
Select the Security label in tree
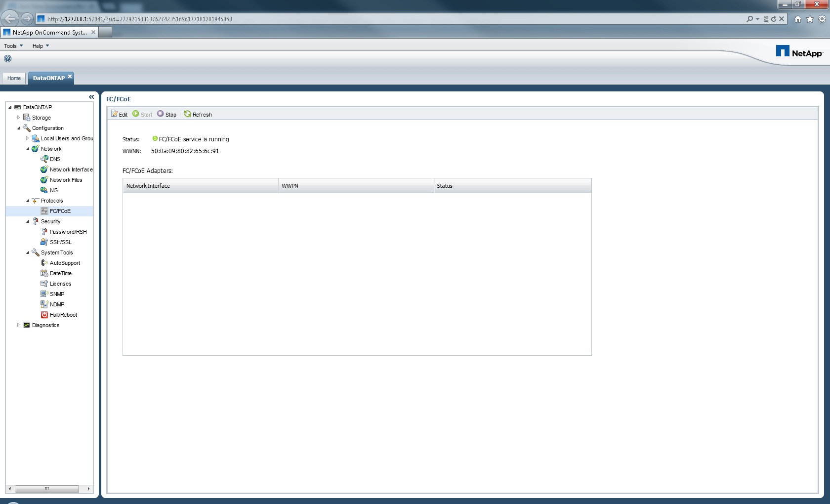pyautogui.click(x=50, y=221)
